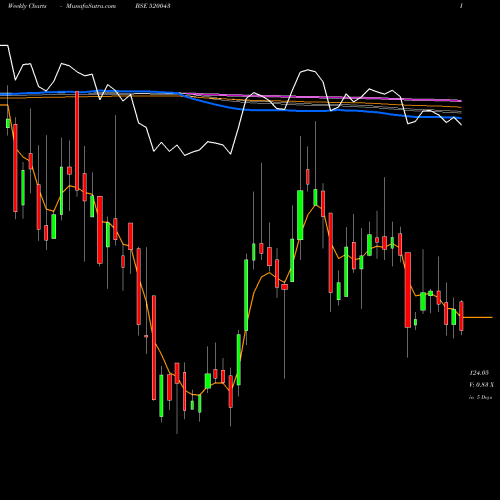Click the volume 'V:' value text
The image size is (500, 500).
pyautogui.click(x=481, y=385)
